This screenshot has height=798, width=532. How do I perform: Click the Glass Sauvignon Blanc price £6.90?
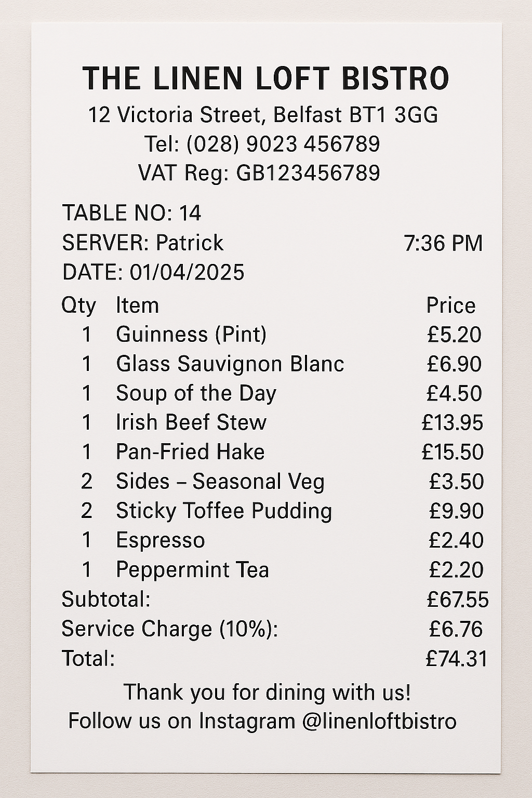coord(454,364)
